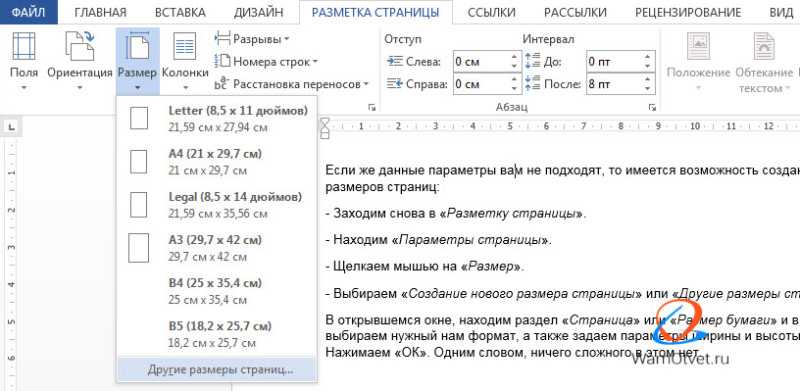This screenshot has width=800, height=391.
Task: Expand the Номера строк dropdown
Action: click(x=266, y=61)
